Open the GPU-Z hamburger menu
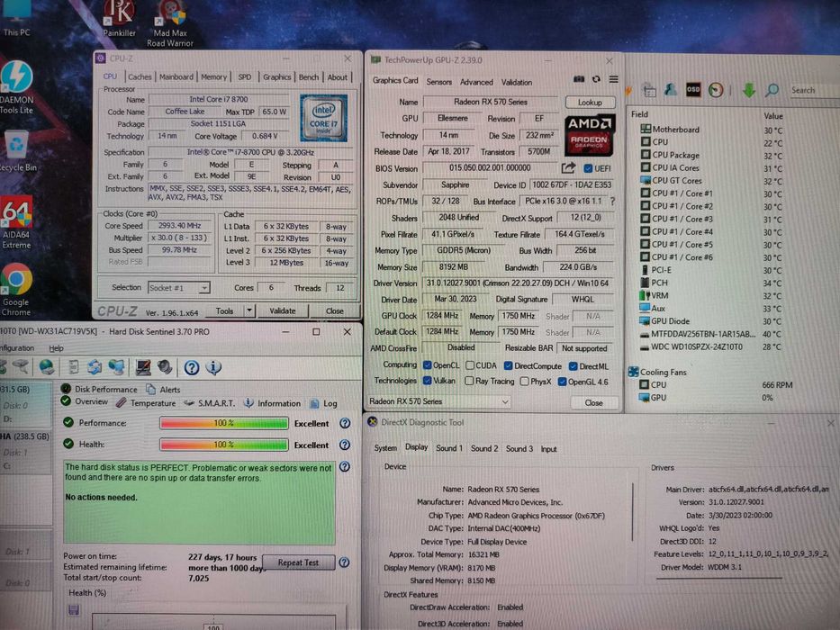 (x=613, y=79)
